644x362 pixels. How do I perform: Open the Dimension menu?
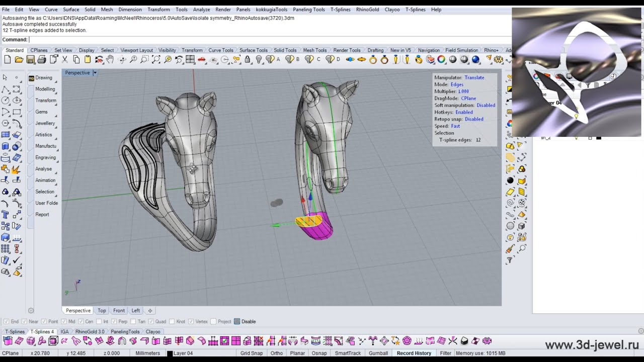[x=130, y=10]
